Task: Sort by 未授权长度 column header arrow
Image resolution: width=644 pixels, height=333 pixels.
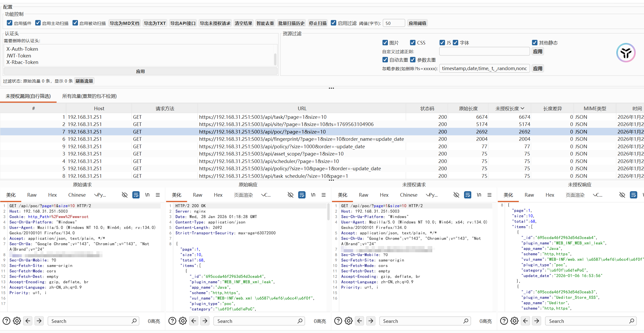Action: [522, 108]
